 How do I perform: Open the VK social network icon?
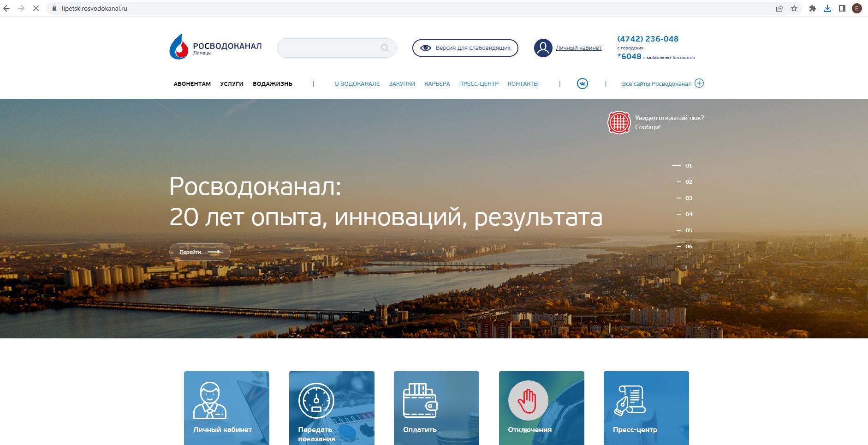[583, 84]
